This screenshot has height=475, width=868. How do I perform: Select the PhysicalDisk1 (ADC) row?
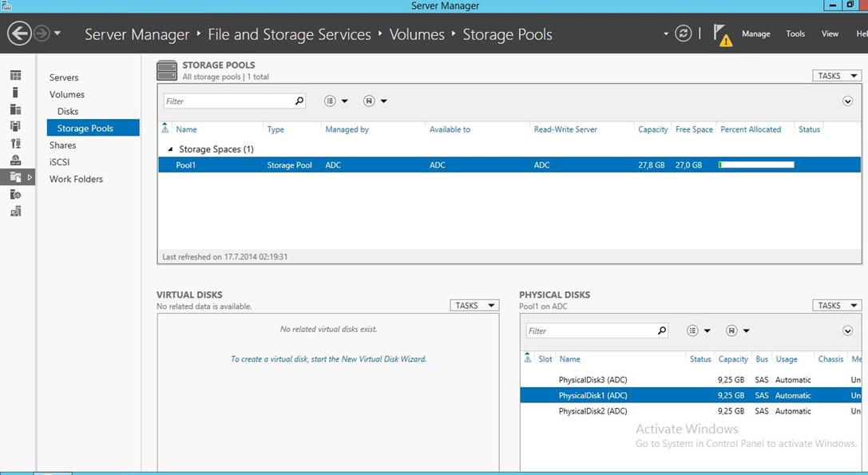click(691, 395)
